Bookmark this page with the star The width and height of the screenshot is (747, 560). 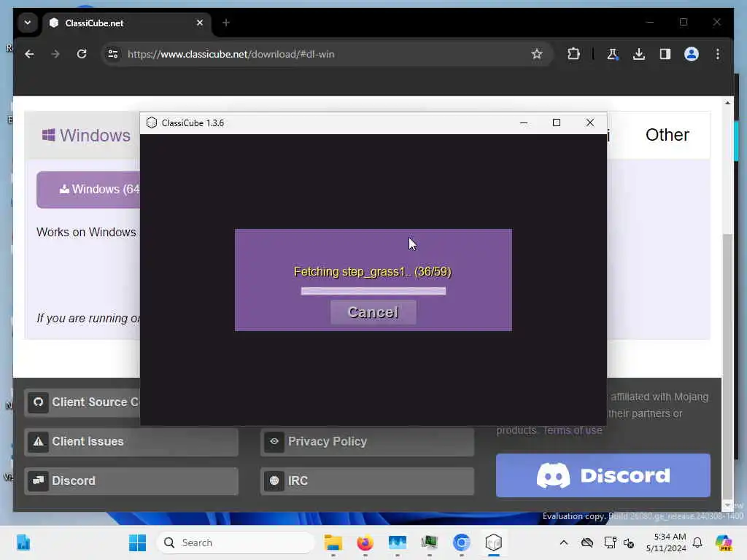(x=537, y=54)
